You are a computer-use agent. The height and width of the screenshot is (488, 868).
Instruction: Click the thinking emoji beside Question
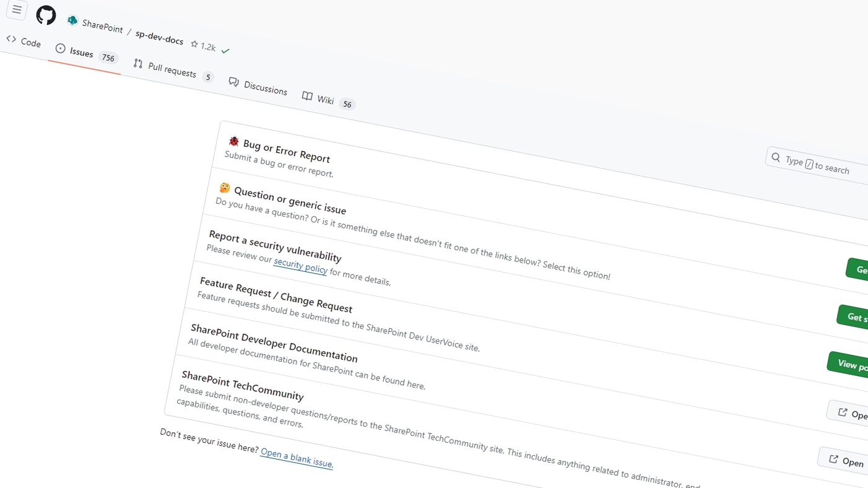tap(225, 188)
